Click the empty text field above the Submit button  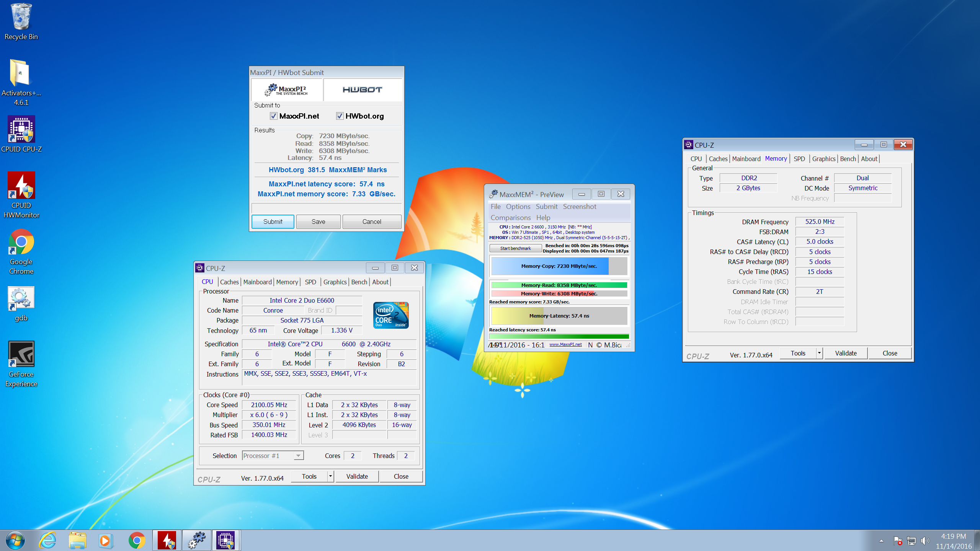point(326,208)
